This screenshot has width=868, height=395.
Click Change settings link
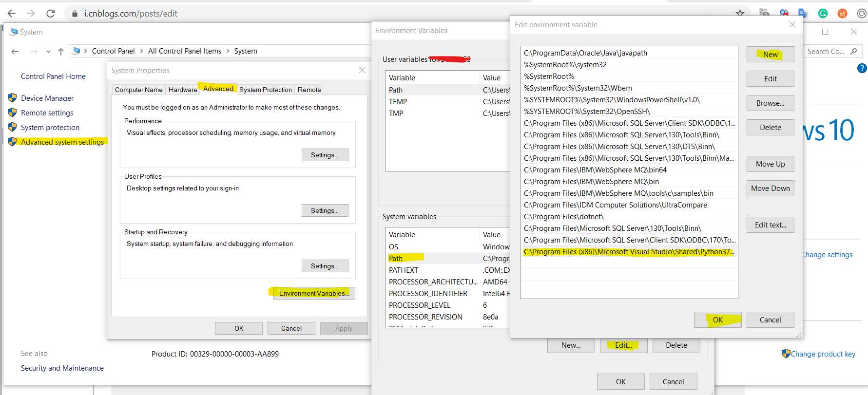click(x=827, y=255)
